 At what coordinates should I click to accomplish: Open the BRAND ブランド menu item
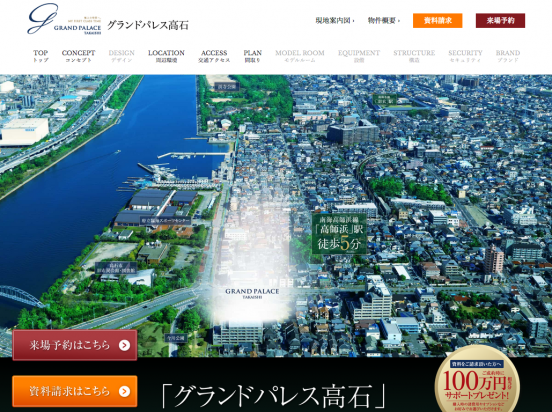click(508, 56)
